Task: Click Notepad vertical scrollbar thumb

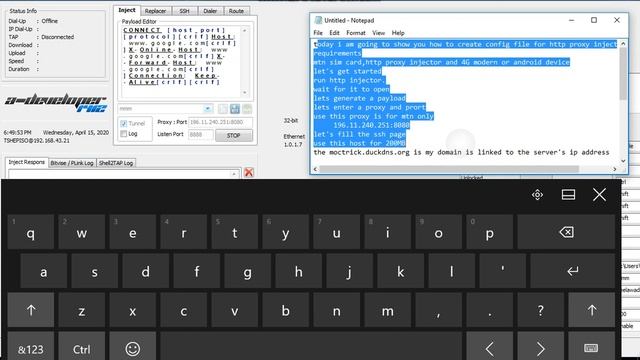Action: point(623,74)
